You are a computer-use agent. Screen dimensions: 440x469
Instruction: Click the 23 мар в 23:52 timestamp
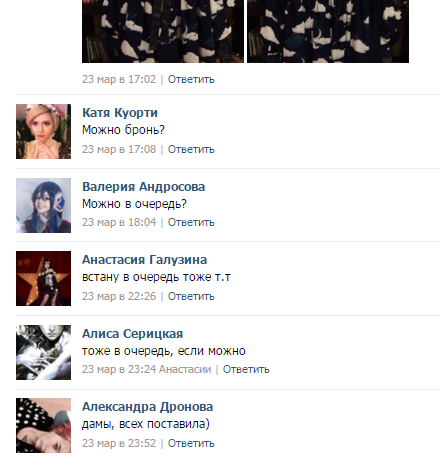119,443
